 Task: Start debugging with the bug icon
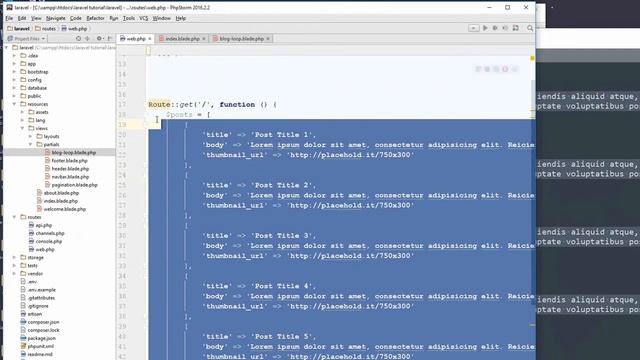tap(495, 28)
